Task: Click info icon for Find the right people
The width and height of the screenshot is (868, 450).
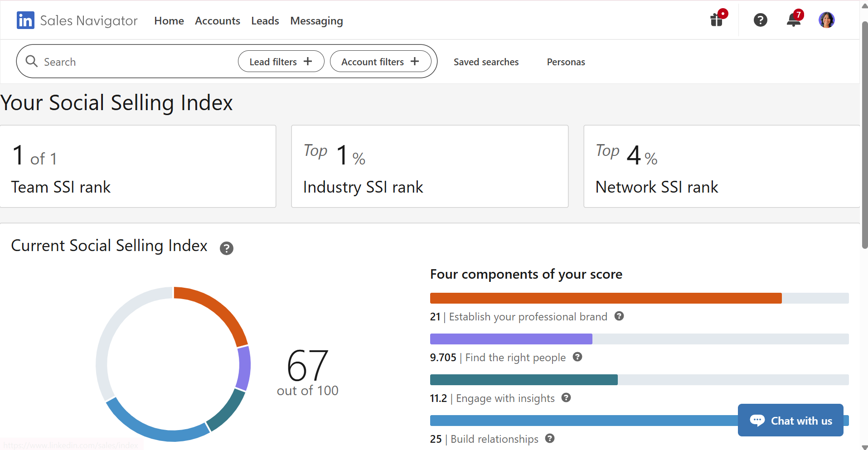Action: (x=577, y=357)
